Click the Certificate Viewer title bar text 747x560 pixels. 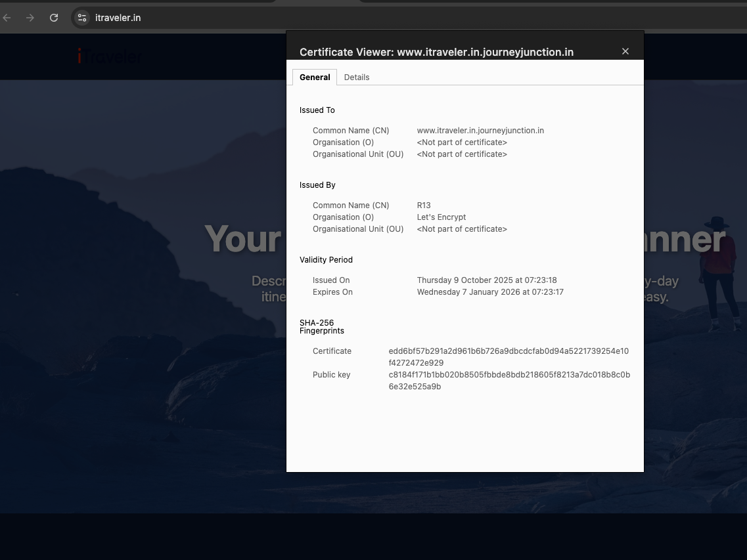tap(436, 52)
